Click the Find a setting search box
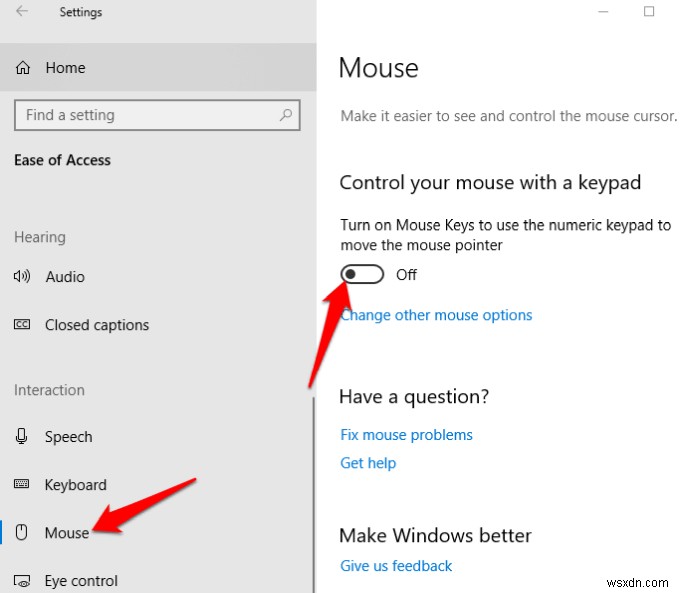The width and height of the screenshot is (680, 593). coord(157,115)
